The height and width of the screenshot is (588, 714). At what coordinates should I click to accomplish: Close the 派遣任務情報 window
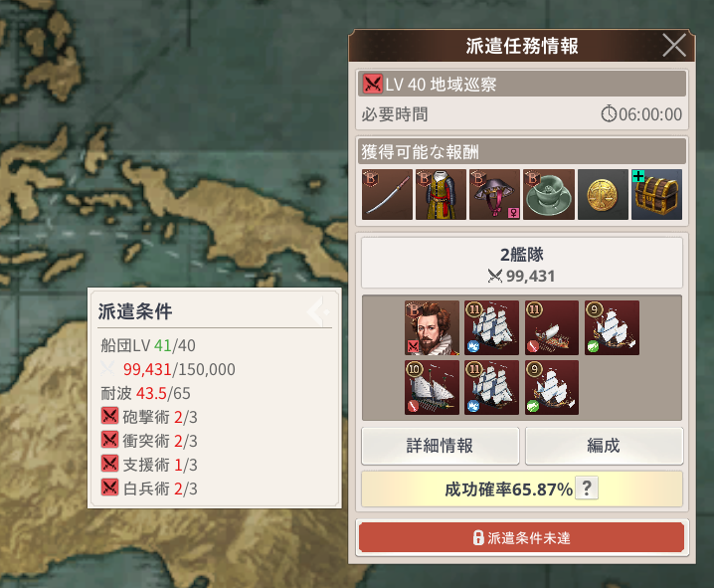[674, 46]
